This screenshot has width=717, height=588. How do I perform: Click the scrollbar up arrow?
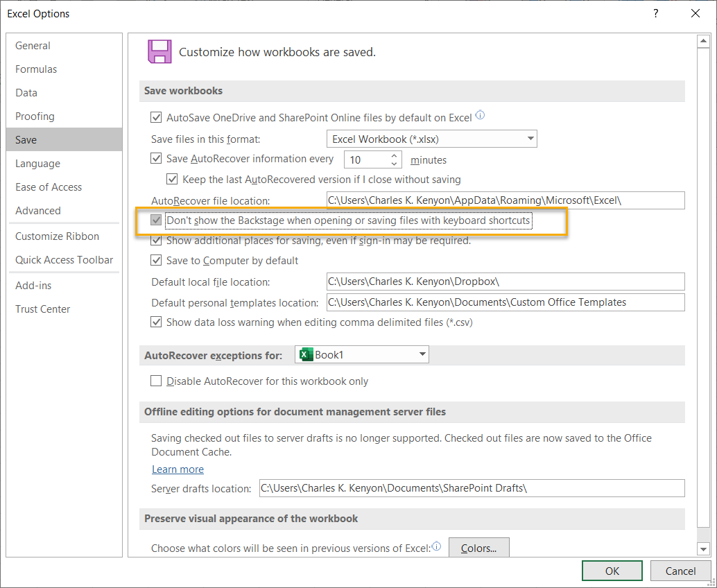(703, 42)
